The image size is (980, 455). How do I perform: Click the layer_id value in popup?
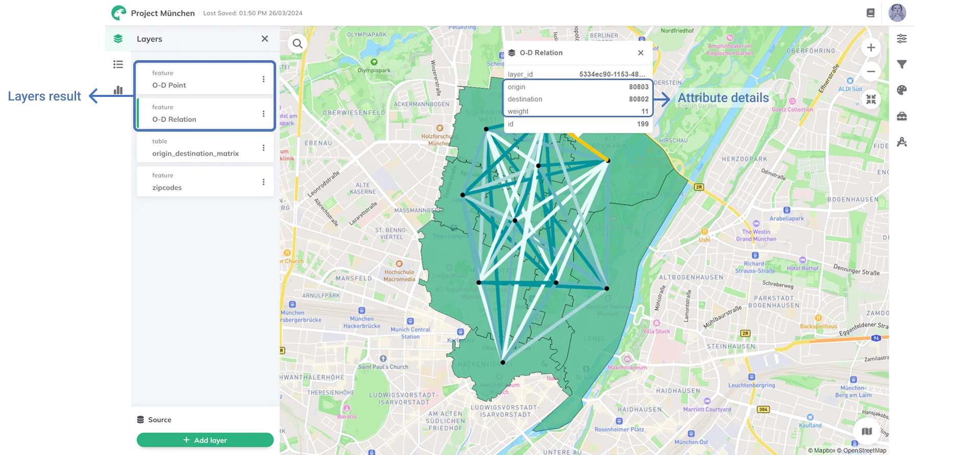pos(612,74)
